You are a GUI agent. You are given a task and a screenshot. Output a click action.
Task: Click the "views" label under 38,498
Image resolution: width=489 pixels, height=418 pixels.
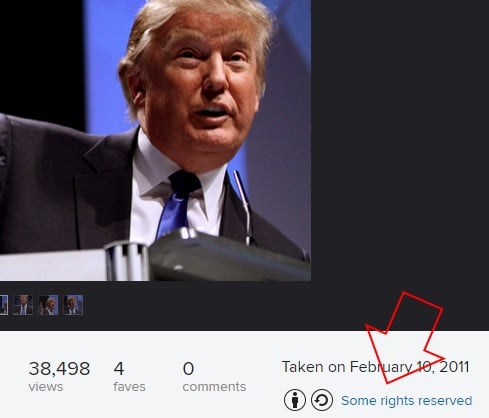(46, 387)
